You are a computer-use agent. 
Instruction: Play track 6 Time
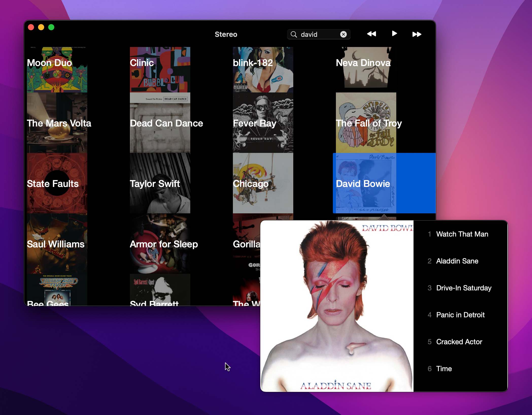460,369
